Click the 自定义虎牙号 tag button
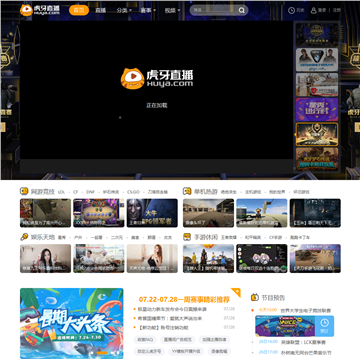 click(149, 351)
